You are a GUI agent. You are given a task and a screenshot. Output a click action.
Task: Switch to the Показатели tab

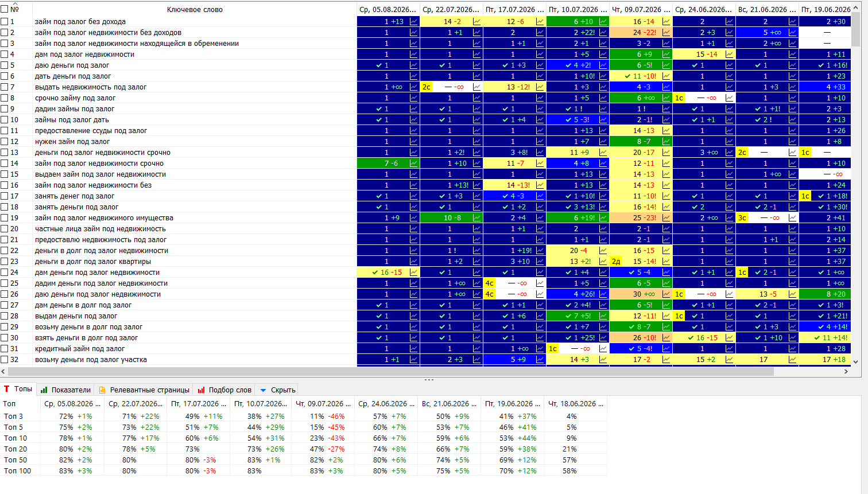pos(65,390)
